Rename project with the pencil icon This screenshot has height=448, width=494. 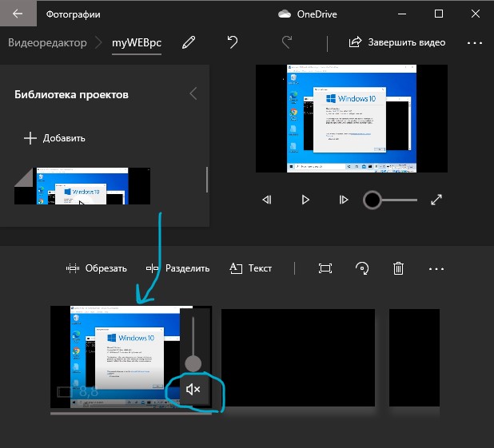189,42
